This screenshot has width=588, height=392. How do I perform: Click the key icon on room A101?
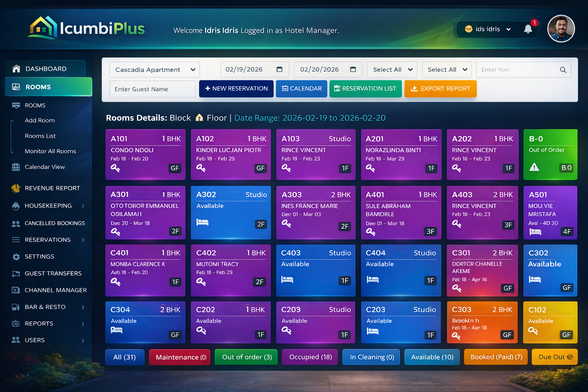pos(116,168)
